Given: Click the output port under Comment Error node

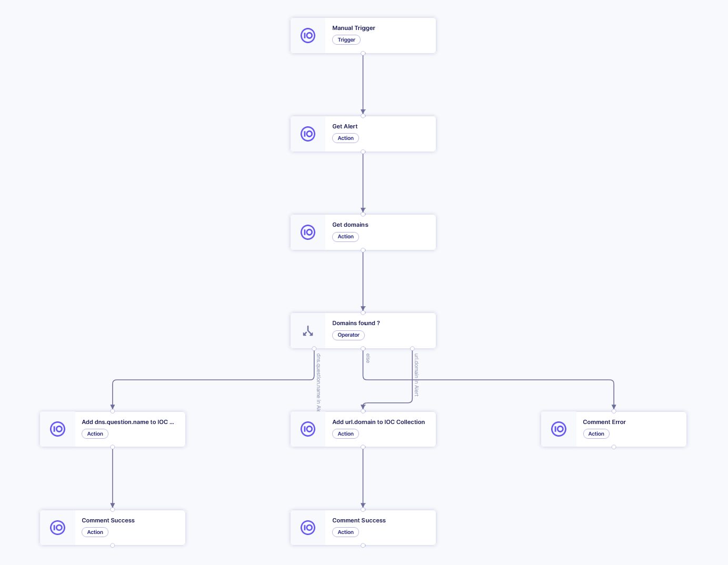Looking at the screenshot, I should 614,447.
